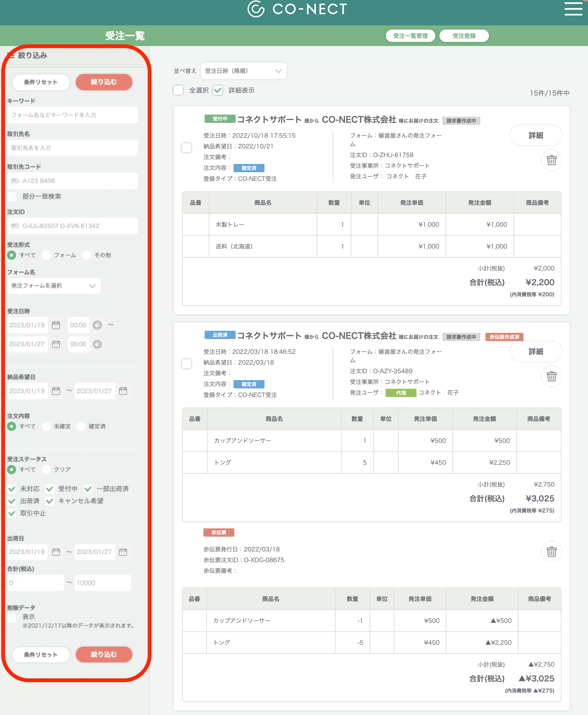
Task: Select クリア radio under 受注ステータス
Action: 46,470
